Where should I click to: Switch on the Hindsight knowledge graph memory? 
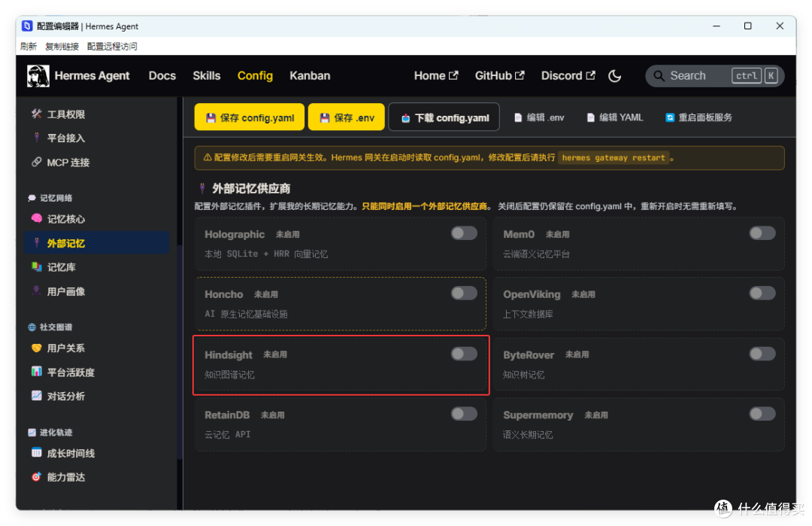tap(463, 354)
